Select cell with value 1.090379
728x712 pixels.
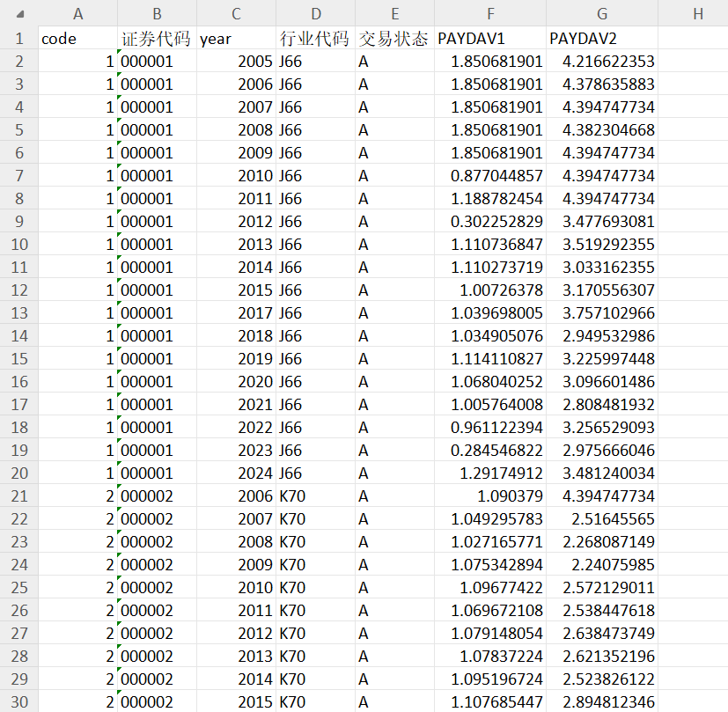pyautogui.click(x=490, y=495)
